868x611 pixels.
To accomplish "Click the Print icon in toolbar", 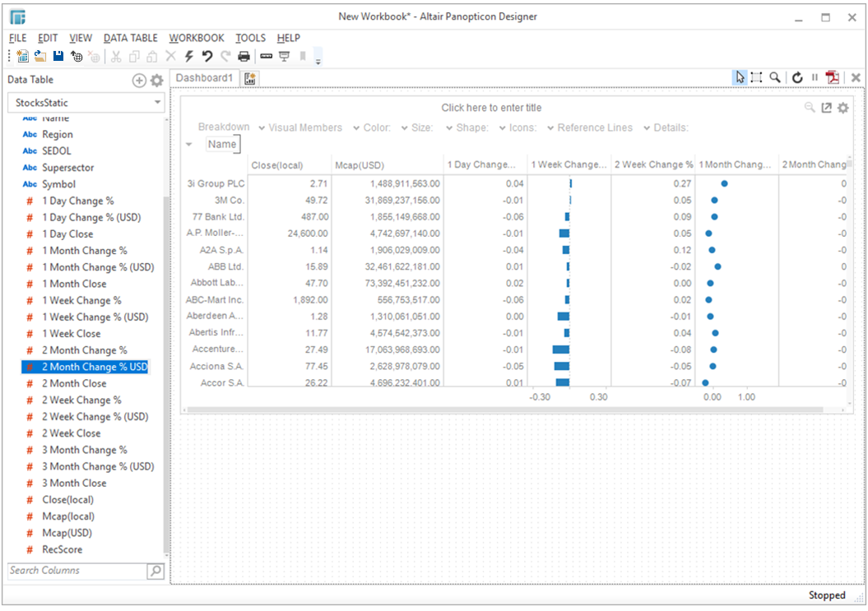I will tap(244, 56).
